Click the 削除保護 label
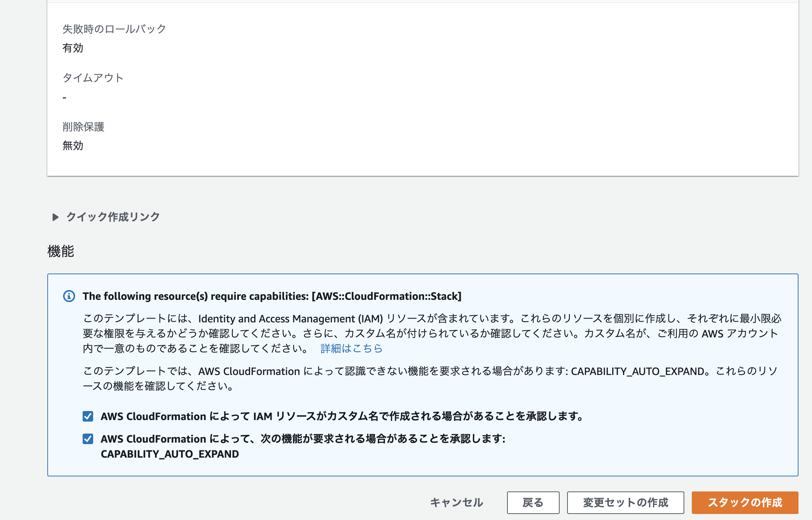This screenshot has height=520, width=812. 83,127
